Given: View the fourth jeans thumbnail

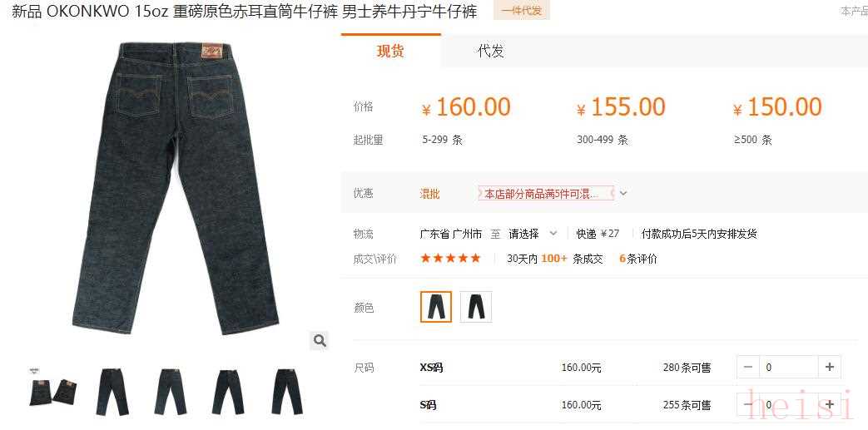Looking at the screenshot, I should coord(228,391).
